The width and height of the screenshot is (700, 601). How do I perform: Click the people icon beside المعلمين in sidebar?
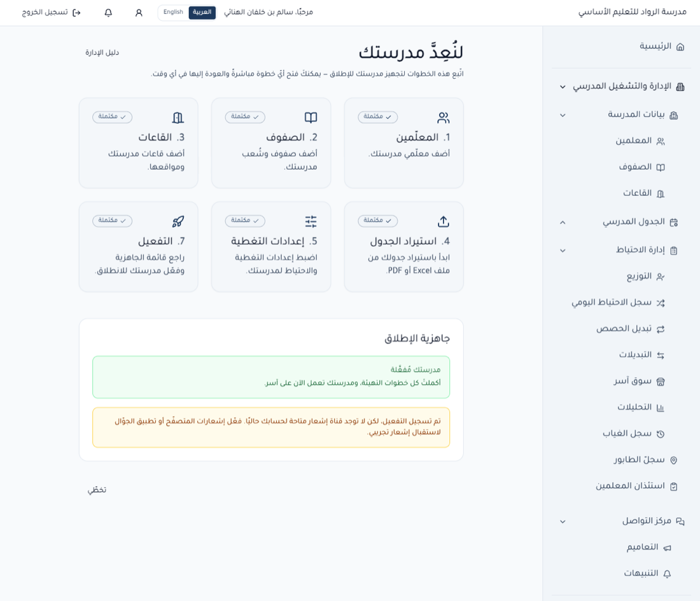661,141
